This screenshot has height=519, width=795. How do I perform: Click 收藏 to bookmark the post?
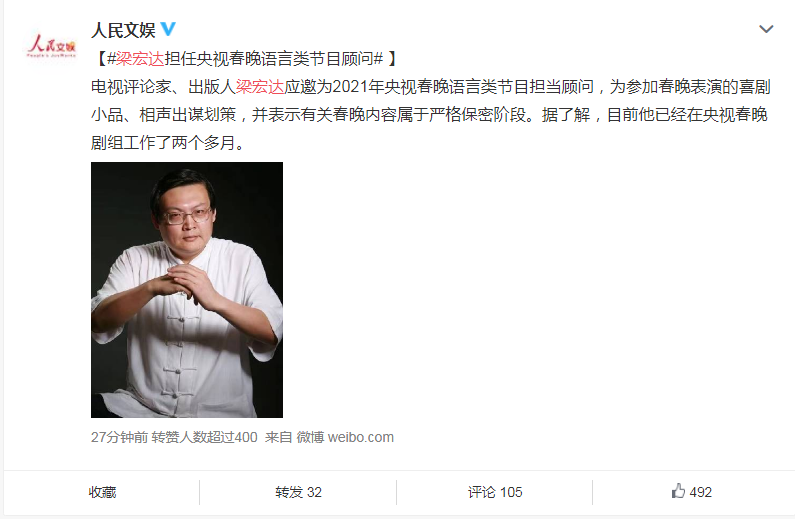(x=102, y=492)
